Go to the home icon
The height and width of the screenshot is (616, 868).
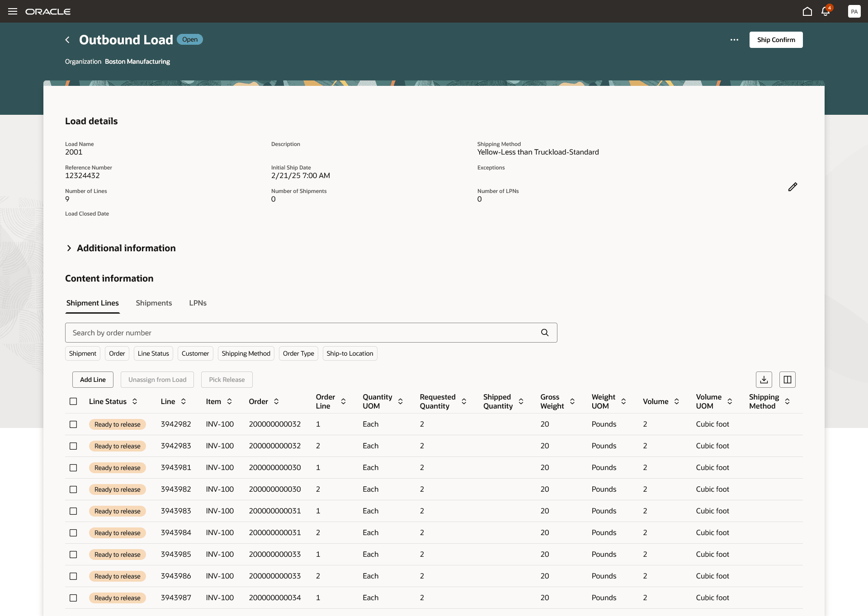807,11
